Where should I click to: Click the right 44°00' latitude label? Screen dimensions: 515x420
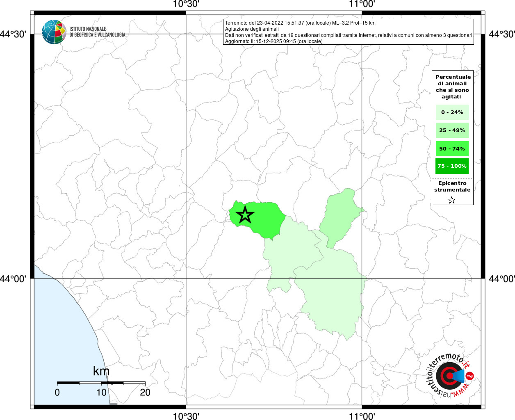click(x=501, y=279)
